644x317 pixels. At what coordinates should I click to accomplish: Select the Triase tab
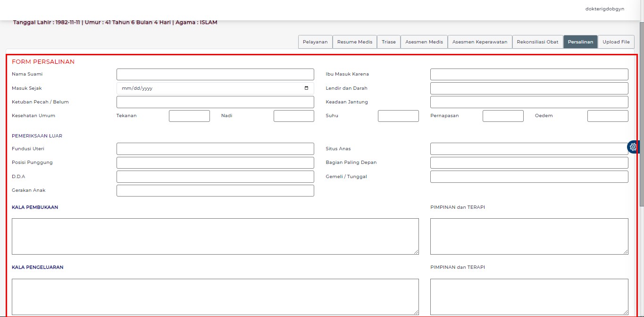click(x=389, y=42)
